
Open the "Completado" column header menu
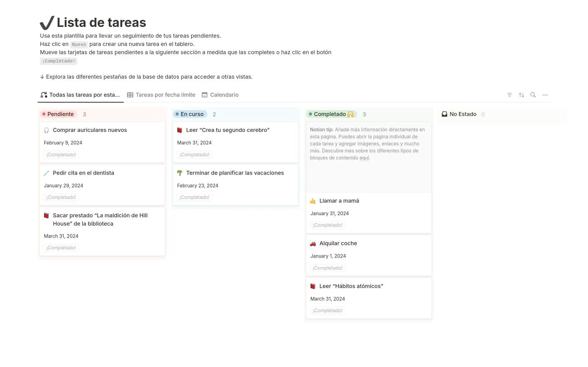pyautogui.click(x=331, y=114)
